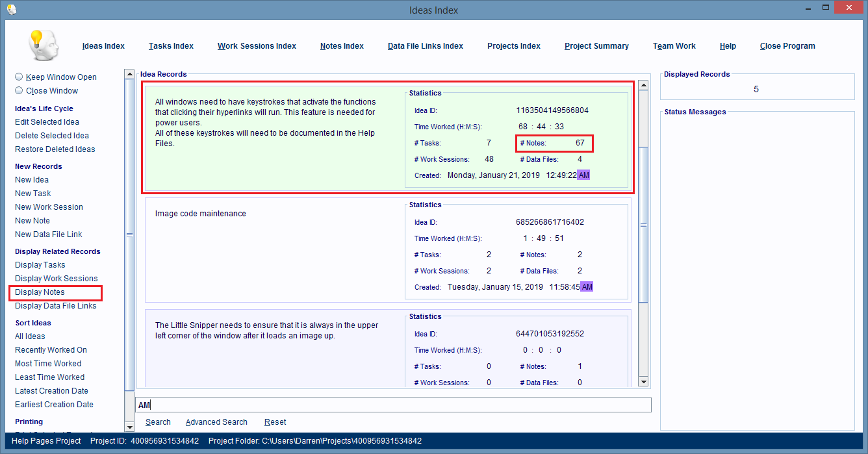Screen dimensions: 868x454
Task: Click Display Notes link
Action: click(x=40, y=292)
